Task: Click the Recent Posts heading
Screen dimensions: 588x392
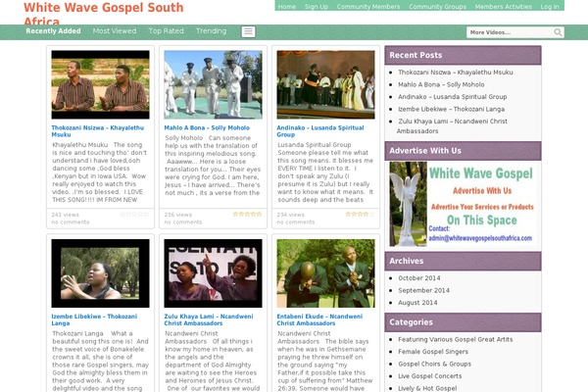Action: click(416, 55)
